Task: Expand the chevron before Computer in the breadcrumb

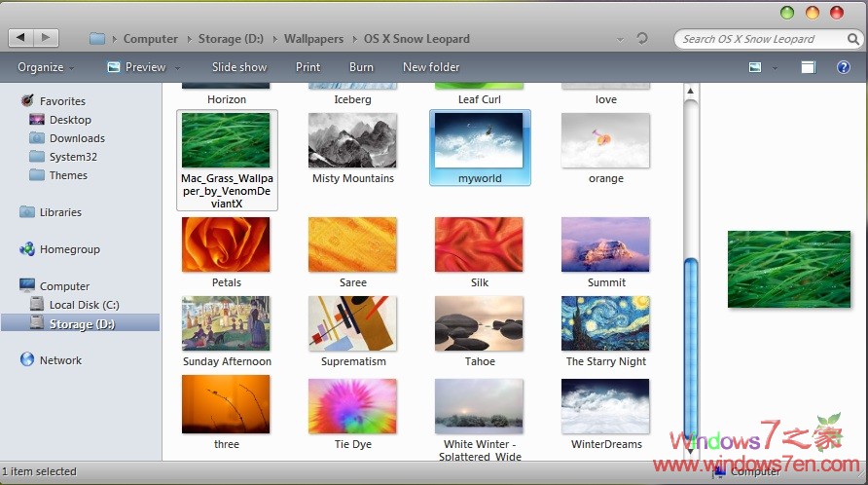Action: (114, 39)
